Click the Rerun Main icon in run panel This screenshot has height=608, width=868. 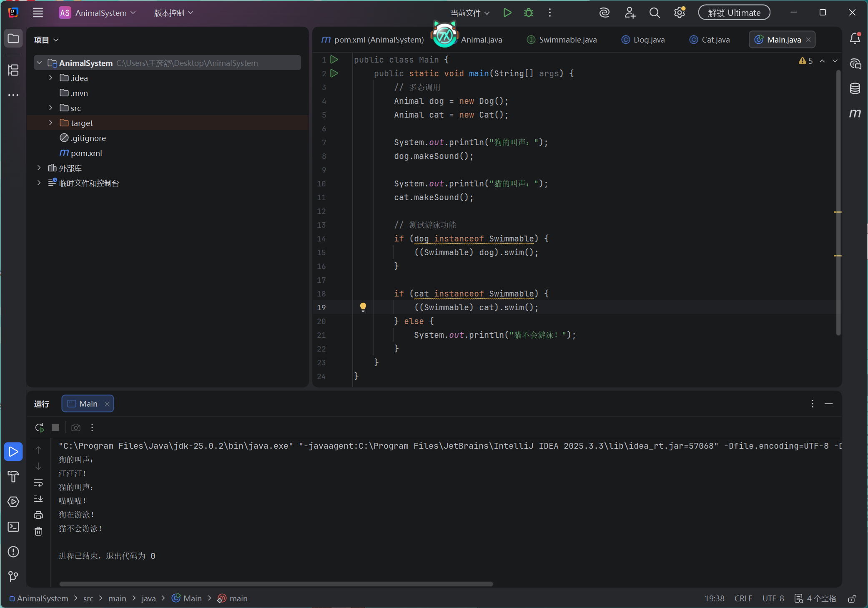coord(39,427)
